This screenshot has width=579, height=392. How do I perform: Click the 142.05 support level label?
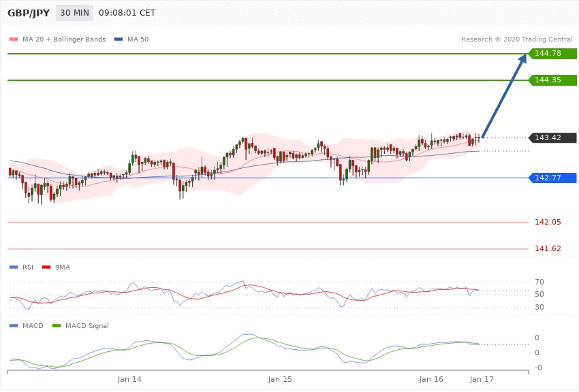pos(548,222)
